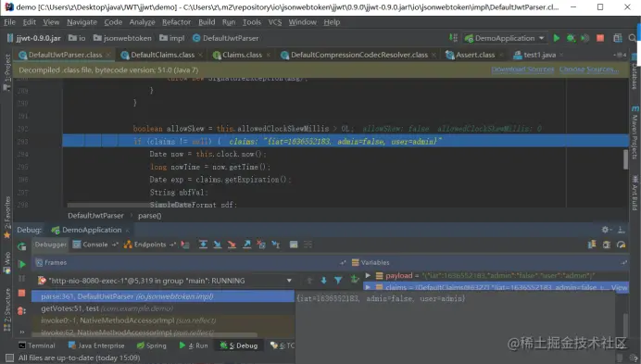The height and width of the screenshot is (364, 641).
Task: Close the Claims.class tab
Action: tap(269, 55)
